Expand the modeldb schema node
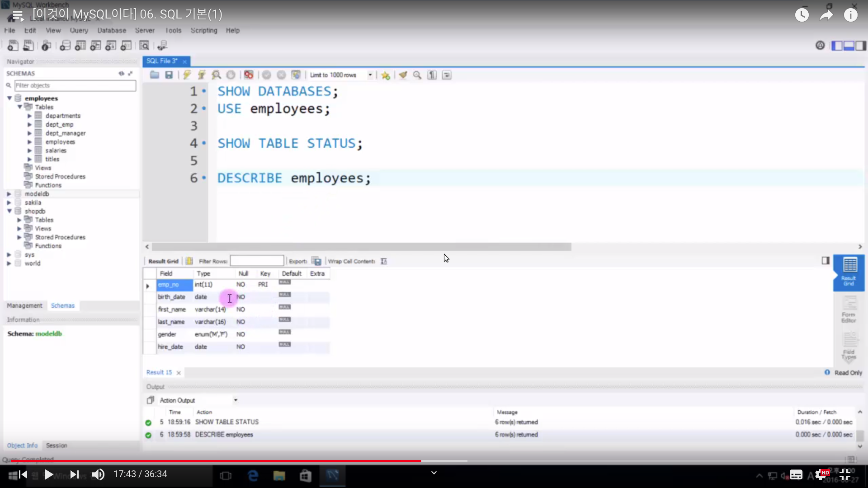This screenshot has height=488, width=868. 9,194
